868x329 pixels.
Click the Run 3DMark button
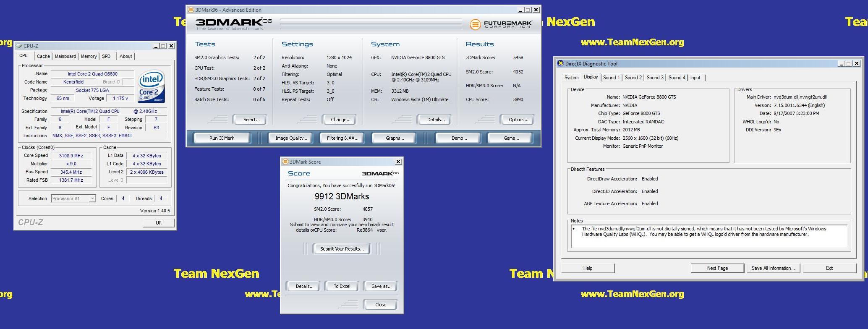point(222,138)
